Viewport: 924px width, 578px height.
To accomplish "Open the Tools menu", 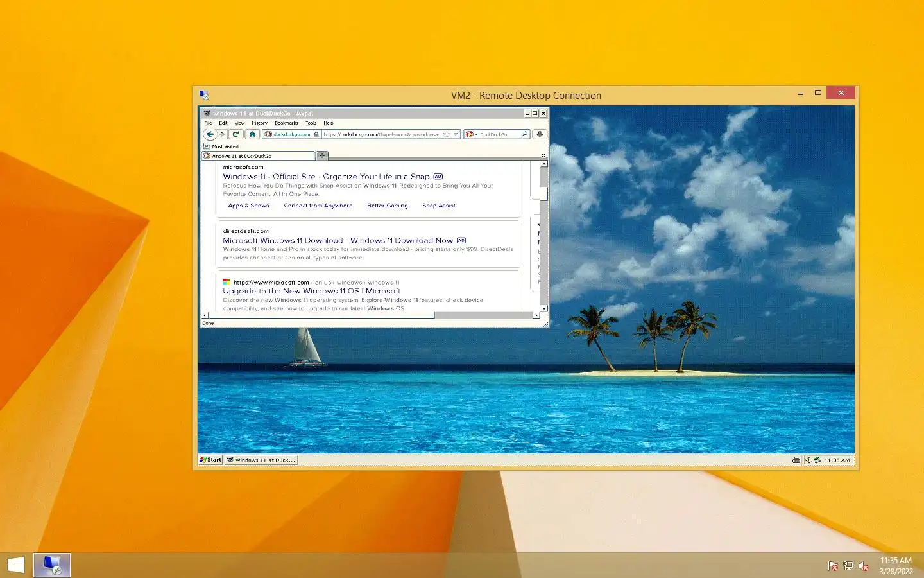I will tap(311, 123).
